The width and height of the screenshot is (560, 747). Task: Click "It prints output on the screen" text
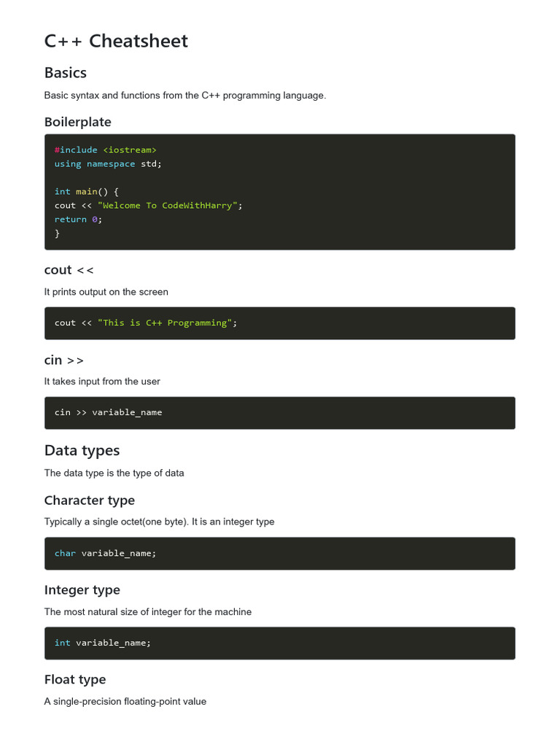point(106,292)
